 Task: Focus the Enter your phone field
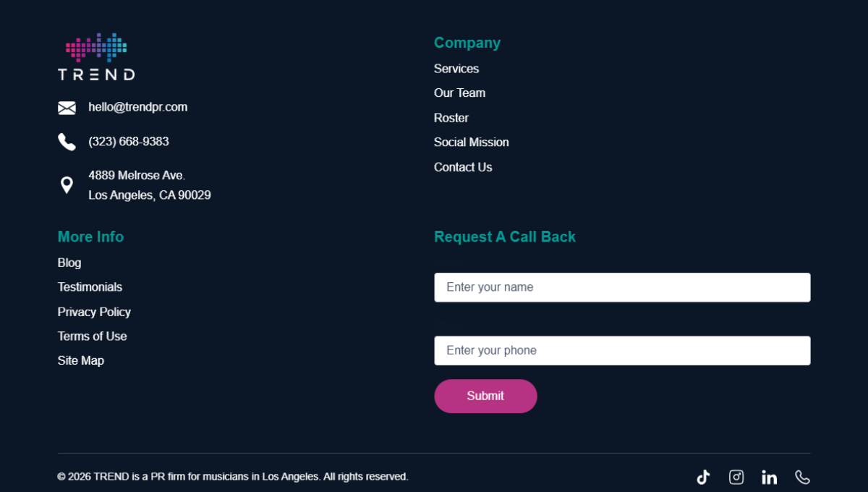tap(622, 351)
